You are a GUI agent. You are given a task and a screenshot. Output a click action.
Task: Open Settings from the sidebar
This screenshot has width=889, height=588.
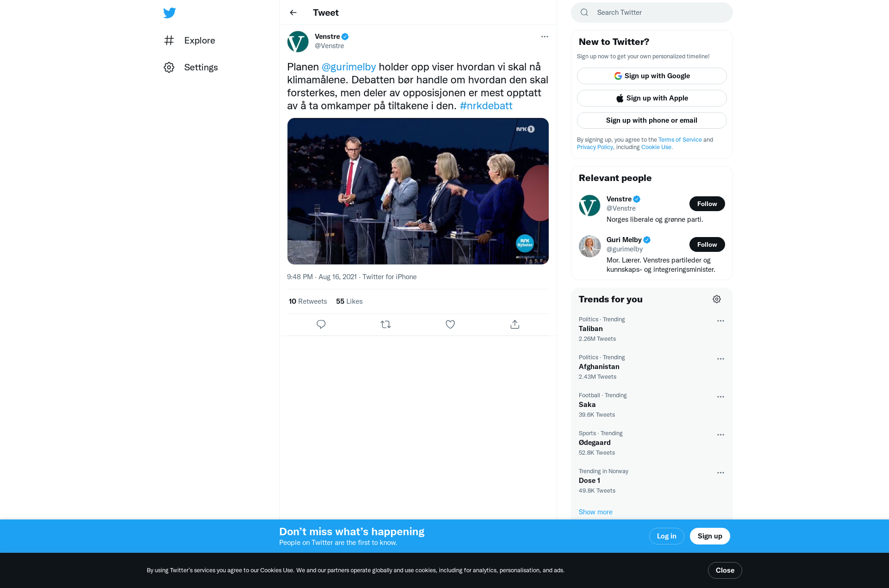(191, 67)
